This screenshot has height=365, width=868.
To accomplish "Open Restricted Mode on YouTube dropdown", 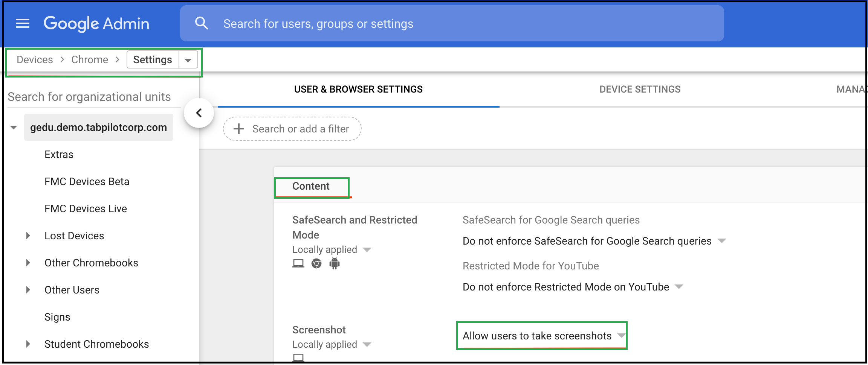I will (573, 287).
